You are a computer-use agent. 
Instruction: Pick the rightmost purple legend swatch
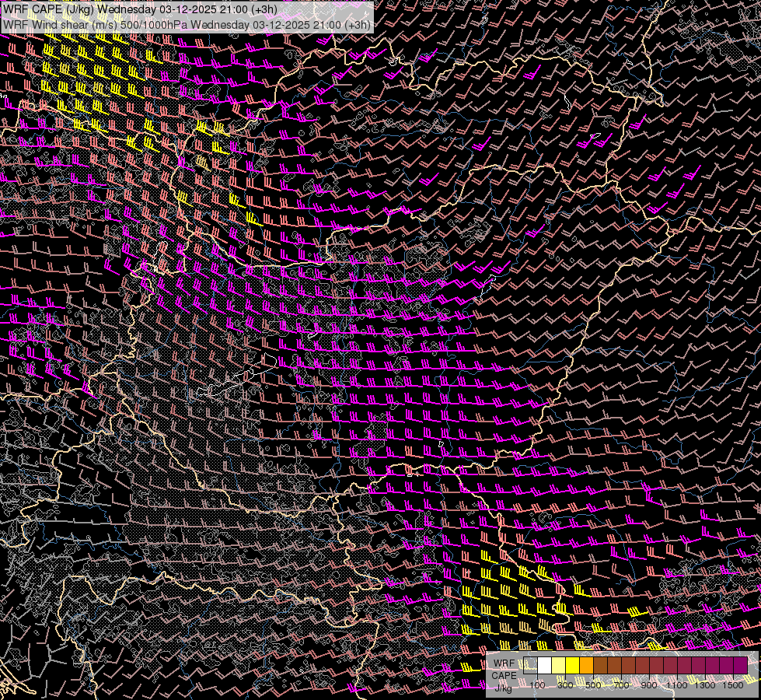740,665
